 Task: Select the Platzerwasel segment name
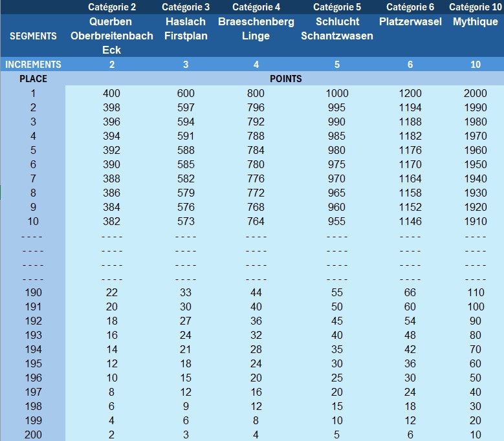(410, 21)
